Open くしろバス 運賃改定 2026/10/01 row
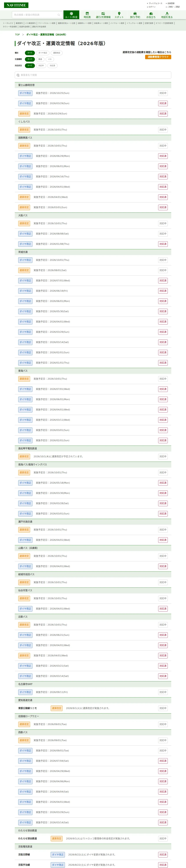 93,130
